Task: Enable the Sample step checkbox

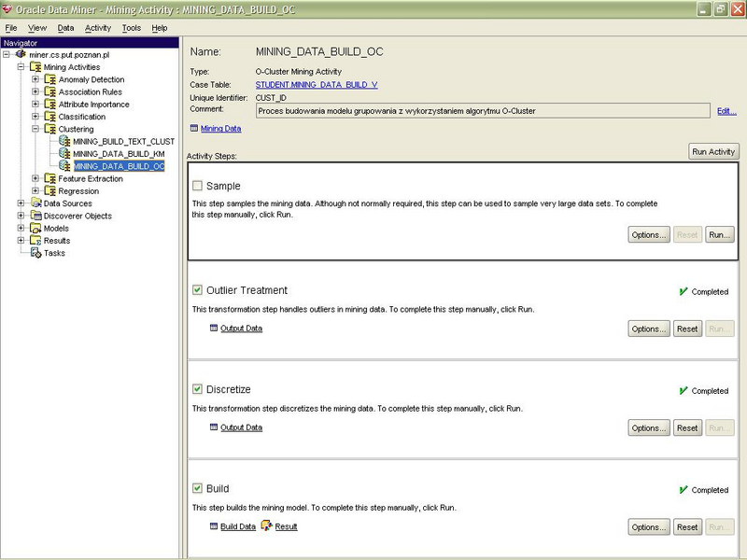Action: (x=197, y=185)
